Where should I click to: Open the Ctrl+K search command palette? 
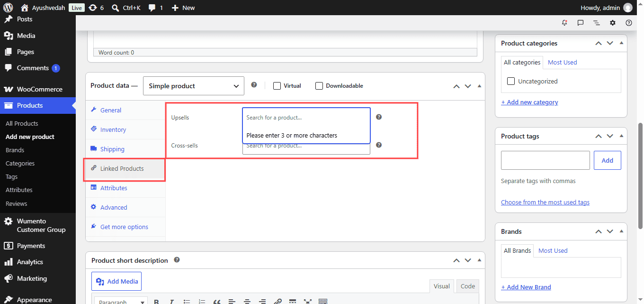pos(126,8)
